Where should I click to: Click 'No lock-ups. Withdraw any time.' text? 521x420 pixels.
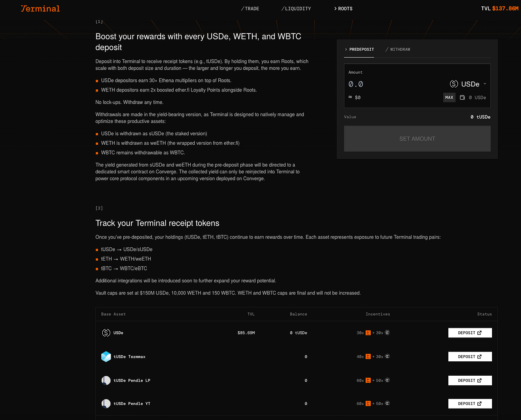[130, 102]
